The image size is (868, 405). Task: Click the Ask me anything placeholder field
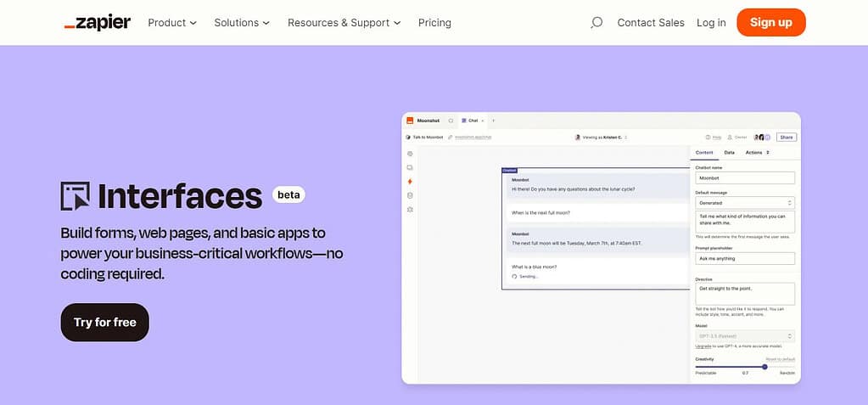[745, 258]
